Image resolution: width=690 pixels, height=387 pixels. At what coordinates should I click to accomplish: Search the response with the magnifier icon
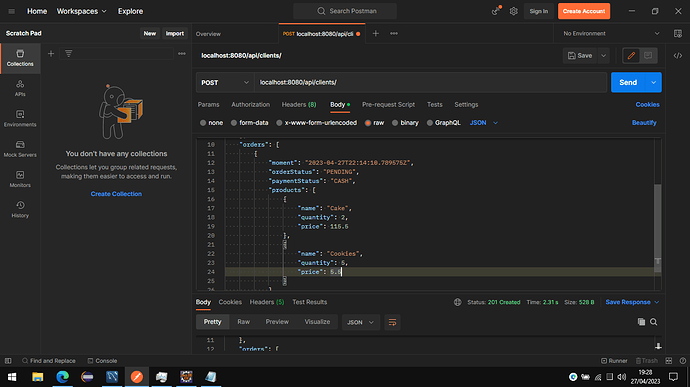(653, 322)
